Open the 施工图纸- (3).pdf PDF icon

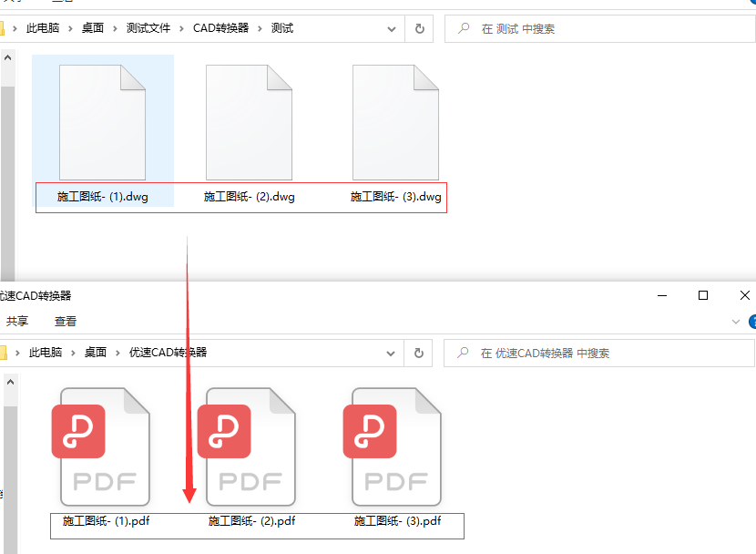pos(393,446)
